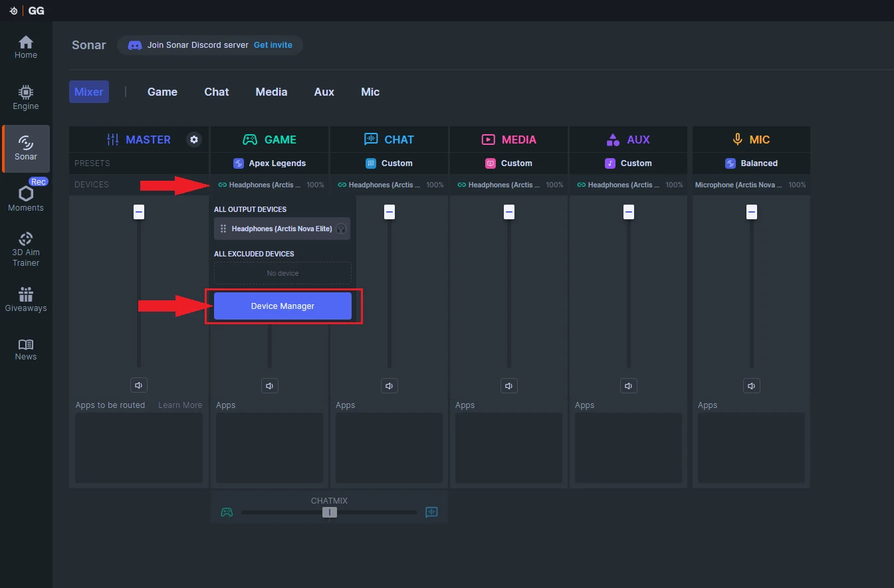The width and height of the screenshot is (894, 588).
Task: Switch to the Aux tab
Action: tap(324, 92)
